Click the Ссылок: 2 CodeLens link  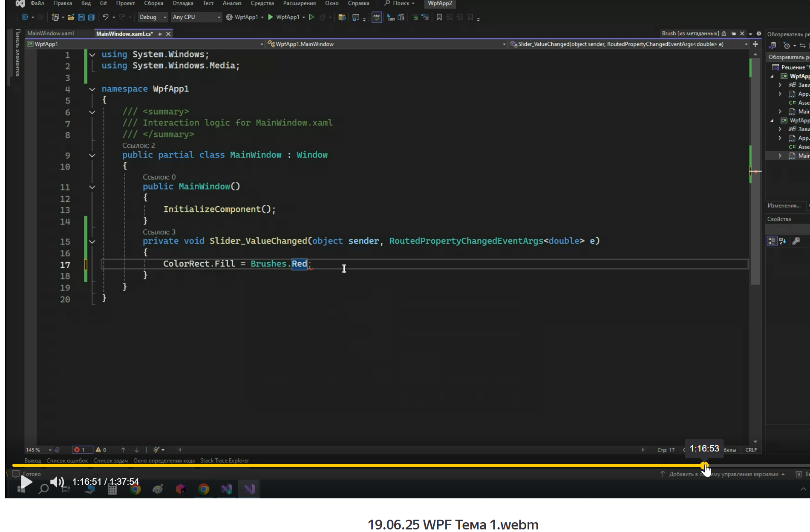pyautogui.click(x=138, y=146)
